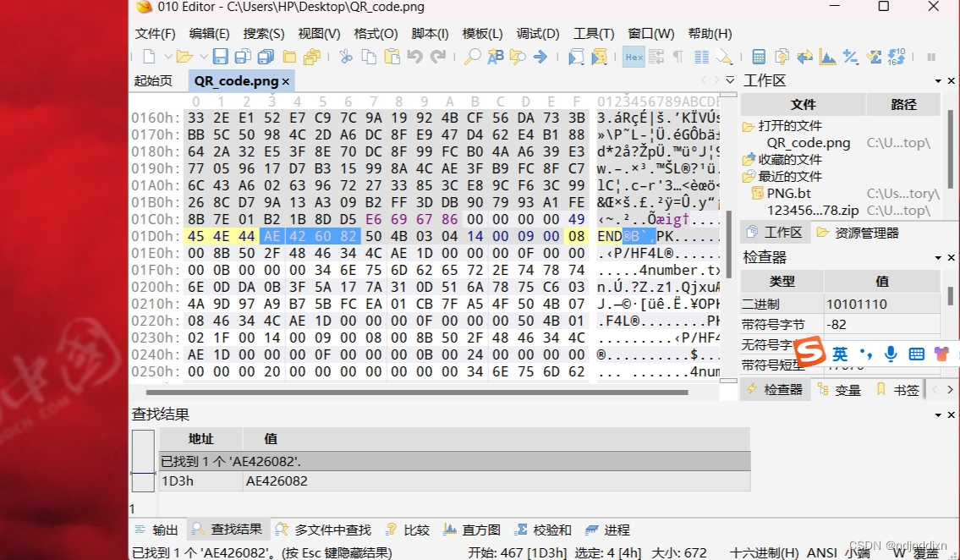Open the 查找结果 panel options dropdown

(938, 415)
